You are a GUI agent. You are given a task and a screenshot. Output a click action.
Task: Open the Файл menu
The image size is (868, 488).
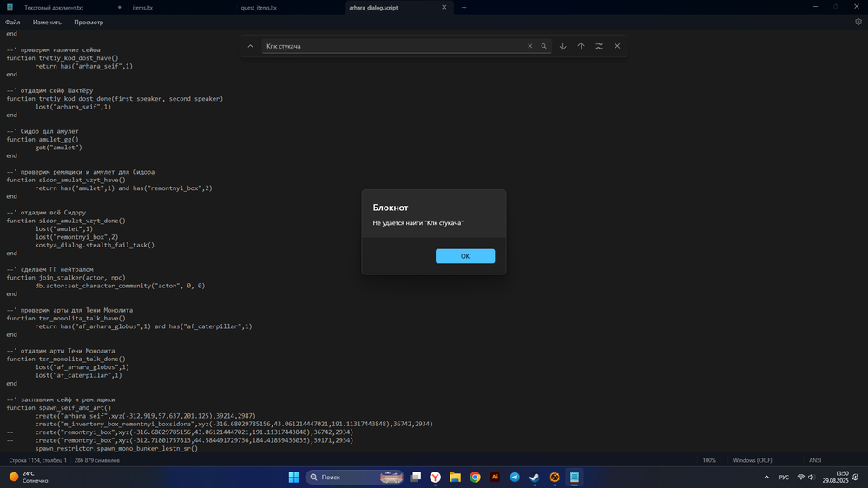coord(12,22)
